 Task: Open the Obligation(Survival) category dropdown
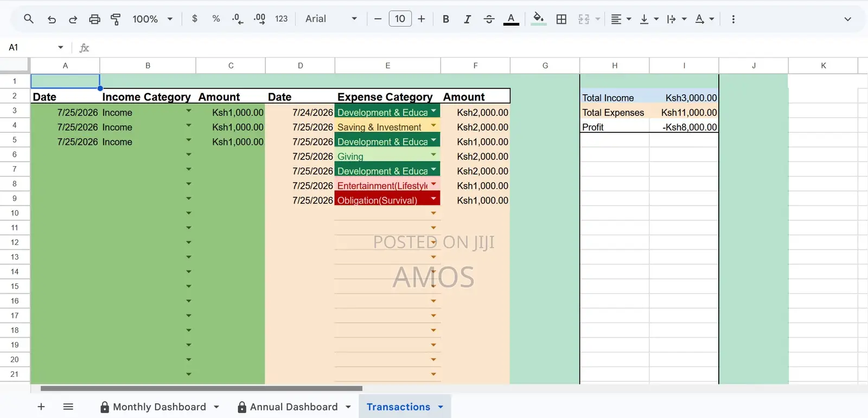point(433,199)
